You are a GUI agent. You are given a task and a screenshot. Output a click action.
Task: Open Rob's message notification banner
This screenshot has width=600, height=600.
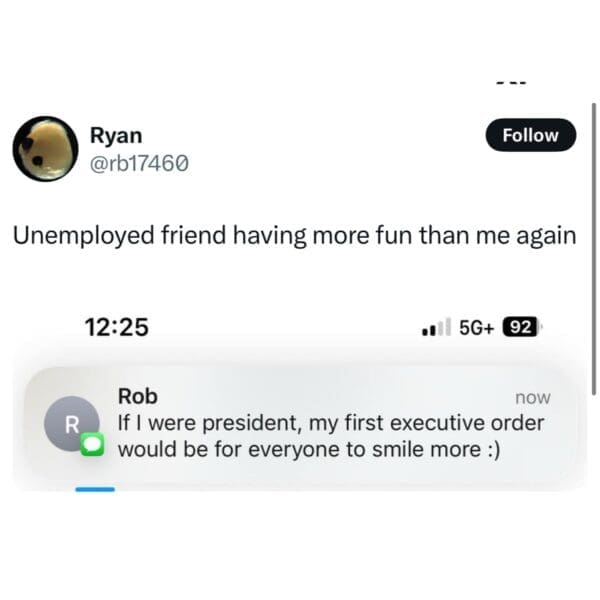(301, 424)
